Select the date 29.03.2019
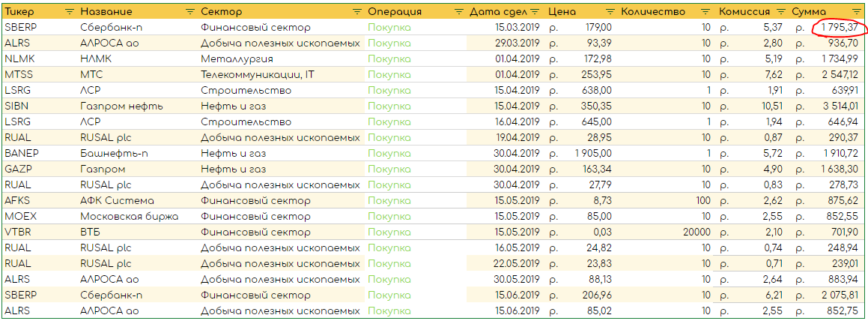The height and width of the screenshot is (324, 868). point(517,43)
